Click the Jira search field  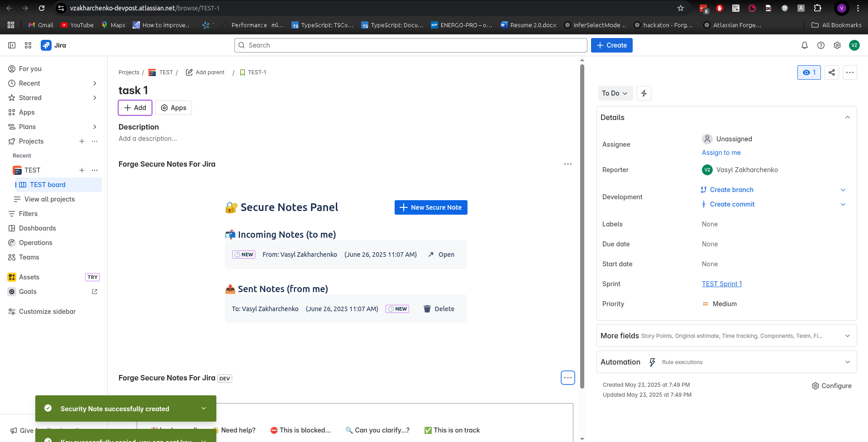click(411, 45)
